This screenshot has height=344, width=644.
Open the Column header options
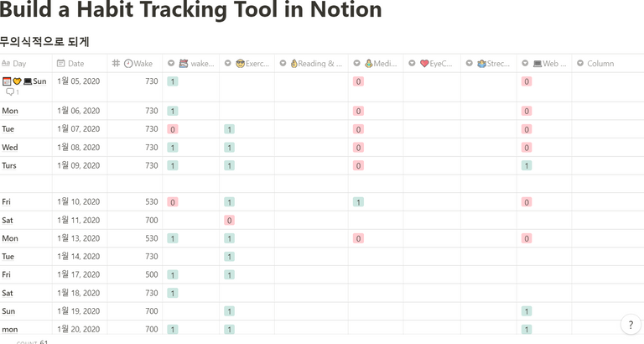click(607, 63)
